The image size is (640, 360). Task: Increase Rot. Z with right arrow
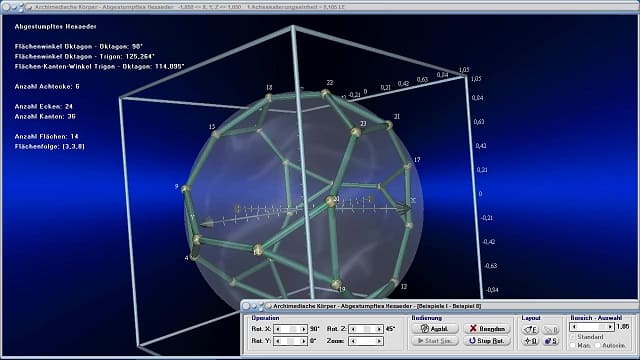[x=379, y=329]
